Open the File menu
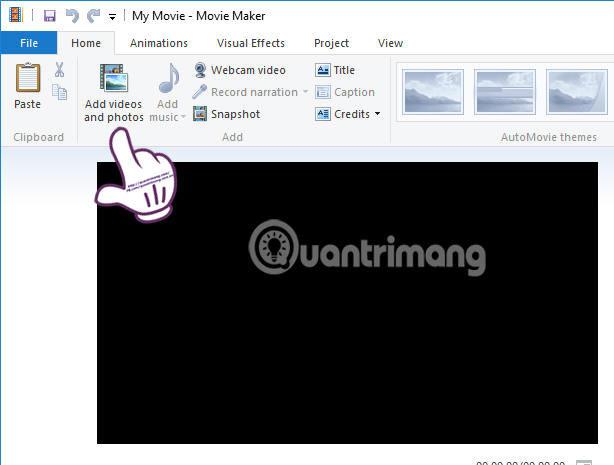Screen dimensions: 614x465 tap(29, 43)
